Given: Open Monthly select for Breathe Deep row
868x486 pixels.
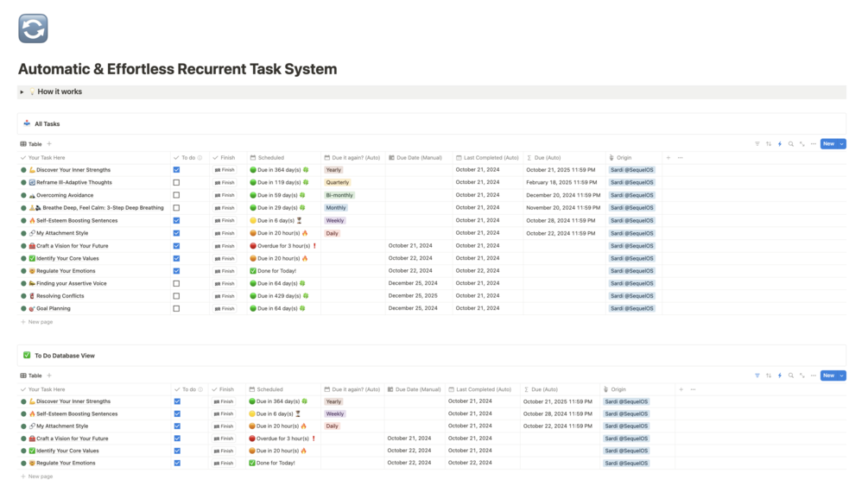Looking at the screenshot, I should coord(335,207).
